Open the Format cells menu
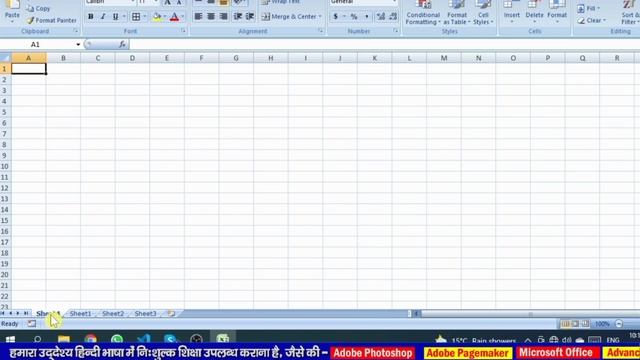 click(x=557, y=11)
